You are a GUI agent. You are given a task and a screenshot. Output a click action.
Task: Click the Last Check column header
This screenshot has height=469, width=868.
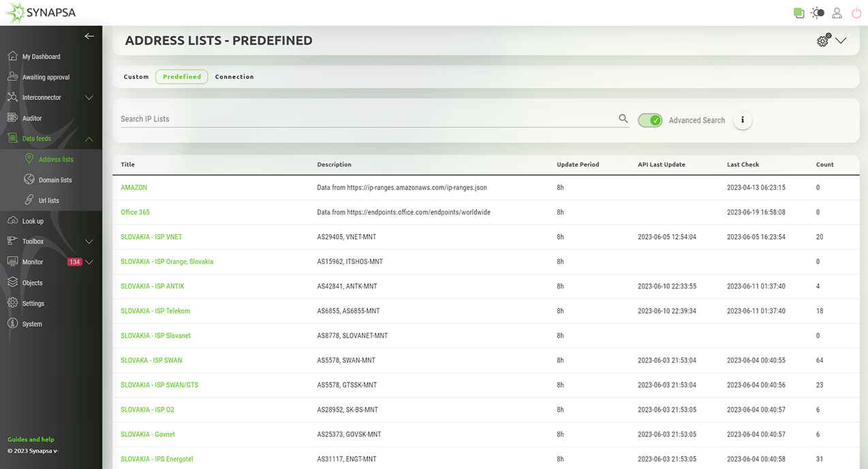[743, 164]
